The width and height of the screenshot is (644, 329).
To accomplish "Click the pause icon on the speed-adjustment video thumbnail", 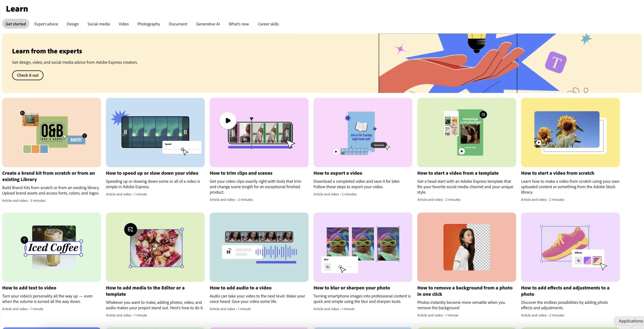I will coord(125,132).
